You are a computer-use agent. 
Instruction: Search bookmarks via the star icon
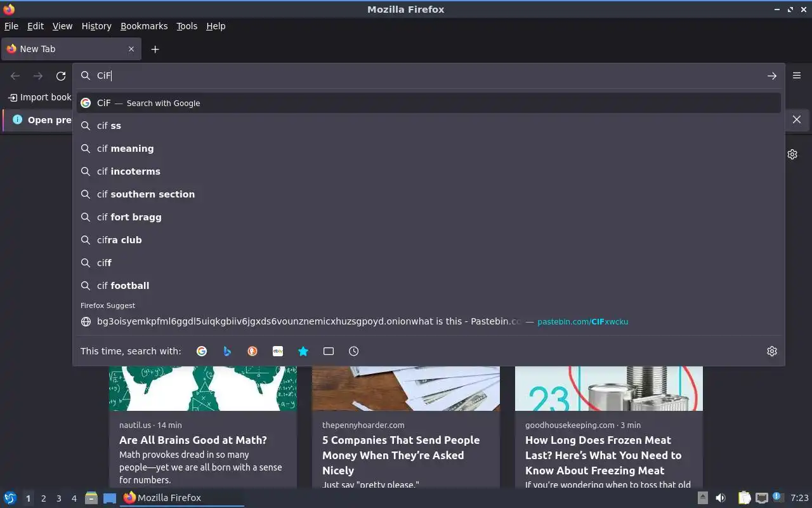coord(303,351)
